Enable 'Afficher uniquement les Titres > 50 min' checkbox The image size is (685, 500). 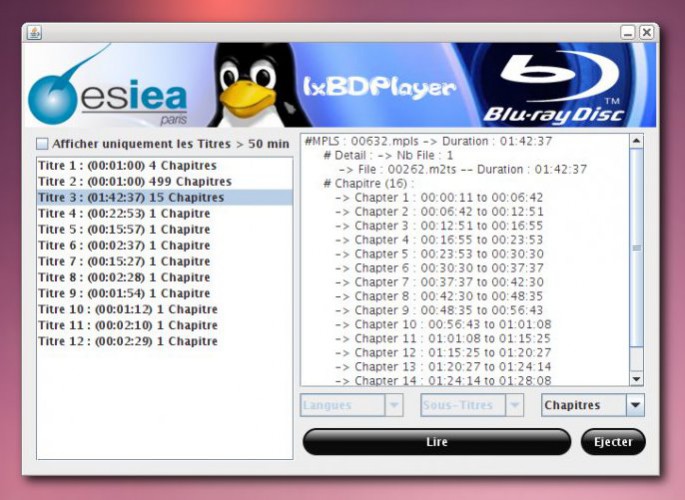click(42, 144)
